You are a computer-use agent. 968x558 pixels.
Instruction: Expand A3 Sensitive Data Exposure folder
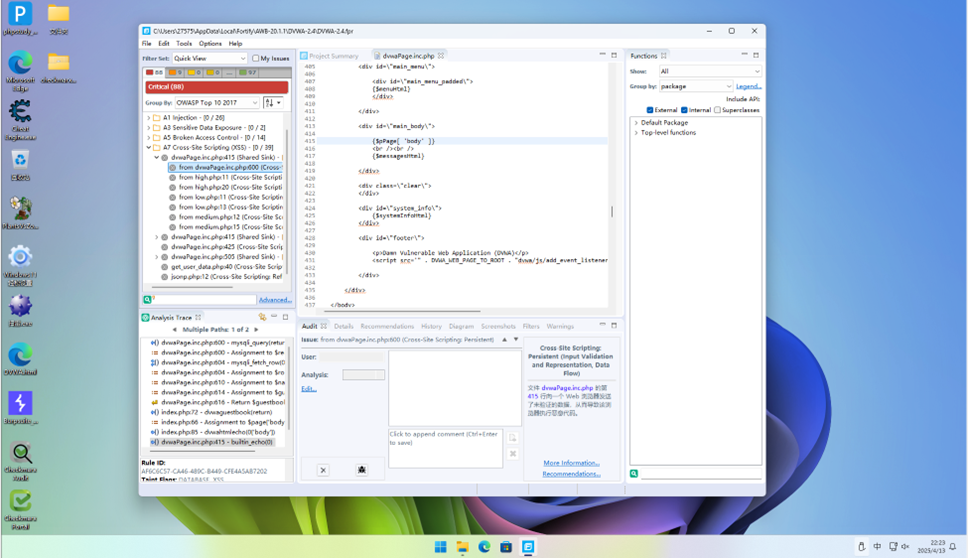[x=149, y=127]
